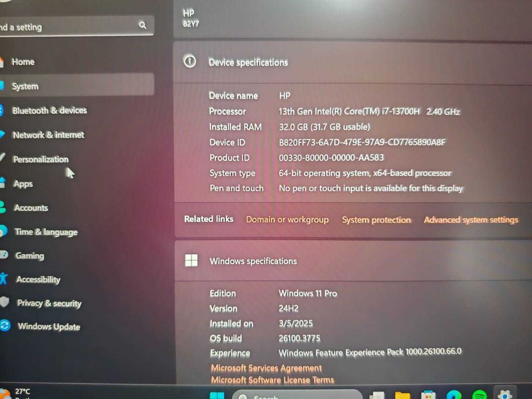
Task: Click the HP 82Y7 device header text
Action: tap(190, 18)
